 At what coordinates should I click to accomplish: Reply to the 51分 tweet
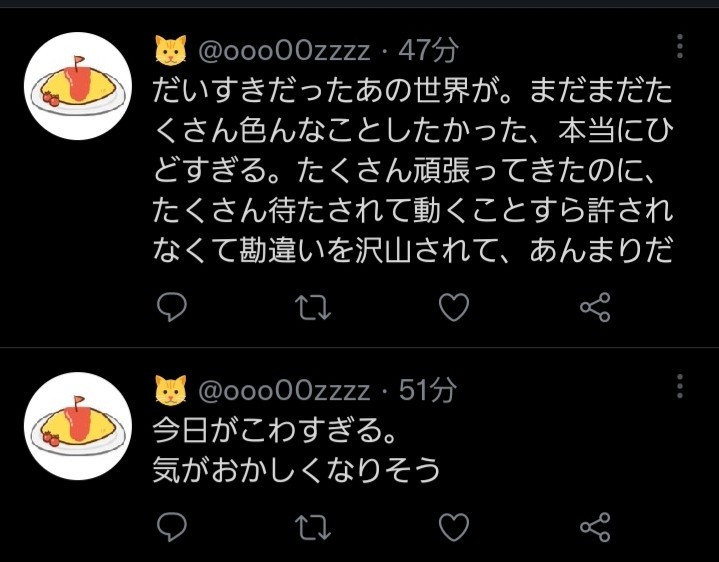[x=172, y=526]
